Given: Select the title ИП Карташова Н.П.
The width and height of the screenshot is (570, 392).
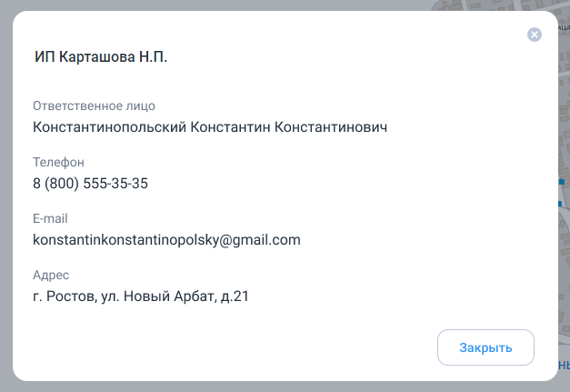Looking at the screenshot, I should 101,56.
